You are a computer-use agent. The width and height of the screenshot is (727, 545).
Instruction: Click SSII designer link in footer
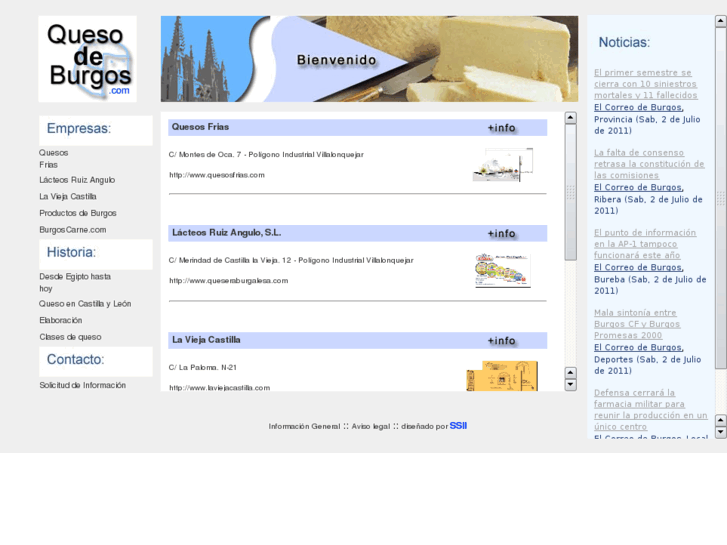click(458, 426)
